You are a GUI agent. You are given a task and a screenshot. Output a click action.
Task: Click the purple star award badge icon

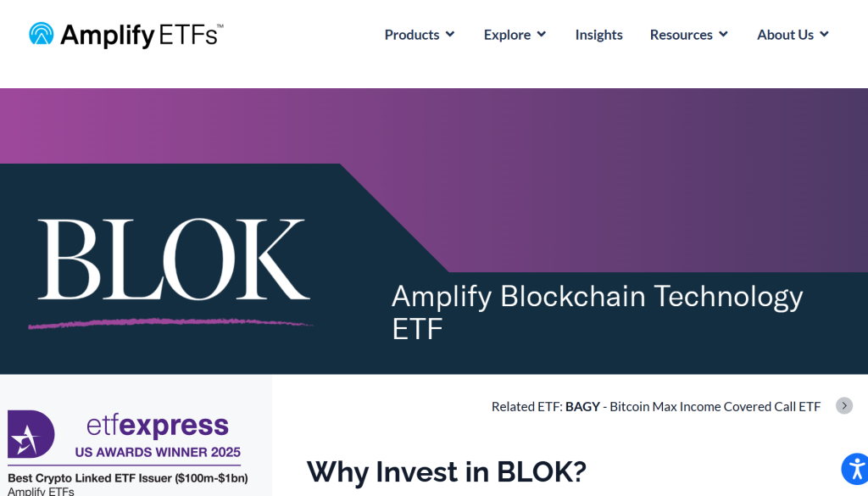pos(31,434)
